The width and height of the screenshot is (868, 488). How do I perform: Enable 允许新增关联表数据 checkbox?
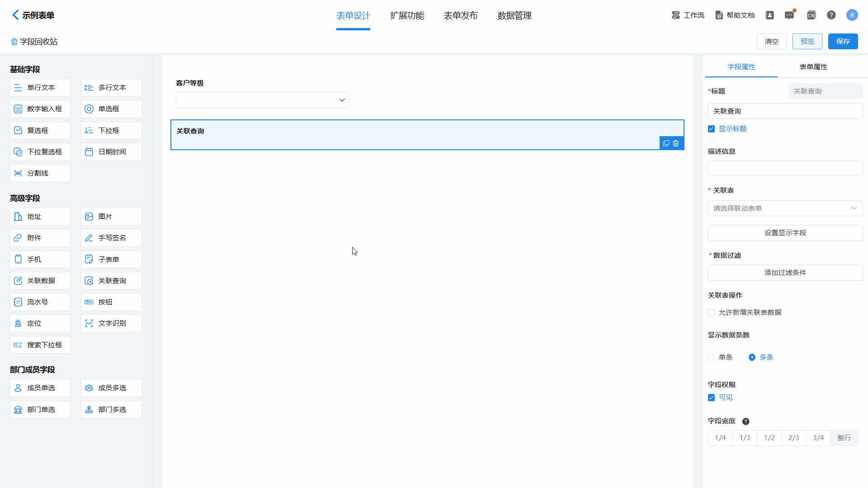712,313
